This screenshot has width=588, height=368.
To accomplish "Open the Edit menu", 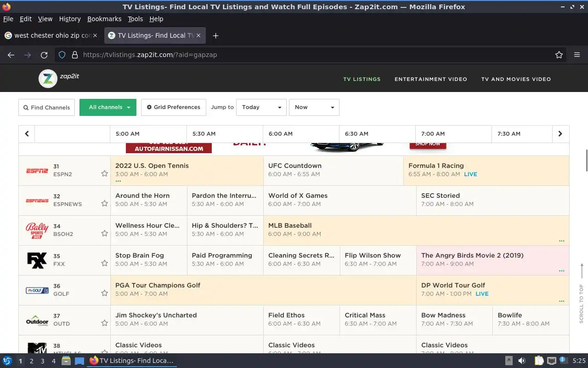I will pyautogui.click(x=26, y=19).
